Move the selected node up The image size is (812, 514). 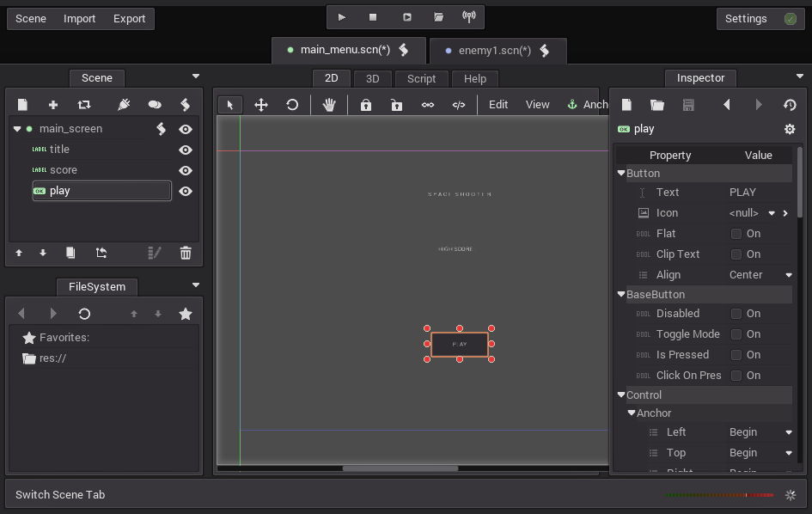coord(19,253)
